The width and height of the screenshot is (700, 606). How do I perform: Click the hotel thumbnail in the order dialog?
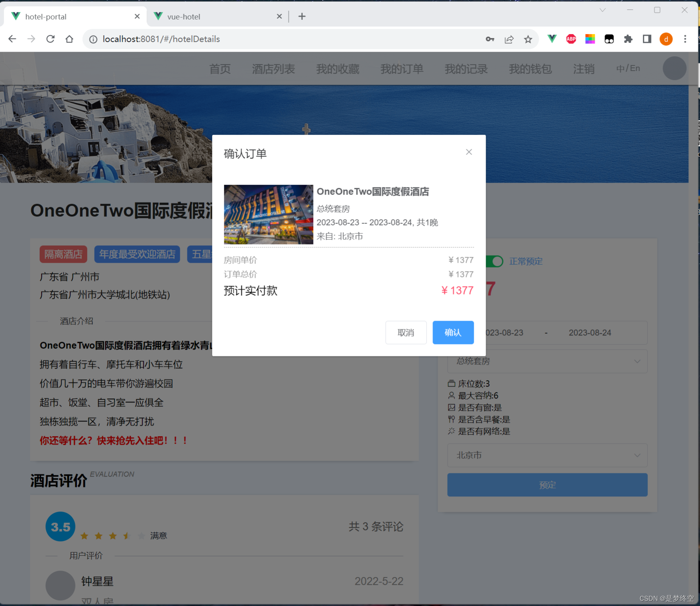pyautogui.click(x=268, y=214)
